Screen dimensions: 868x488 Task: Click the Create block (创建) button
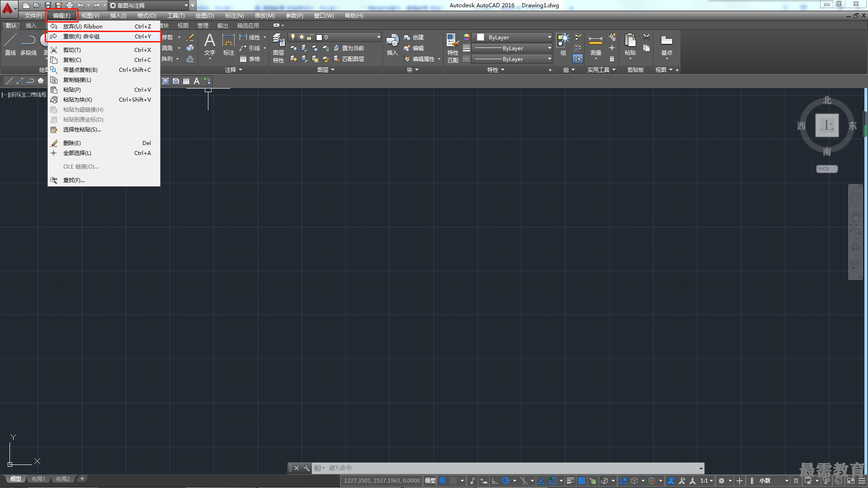click(414, 38)
